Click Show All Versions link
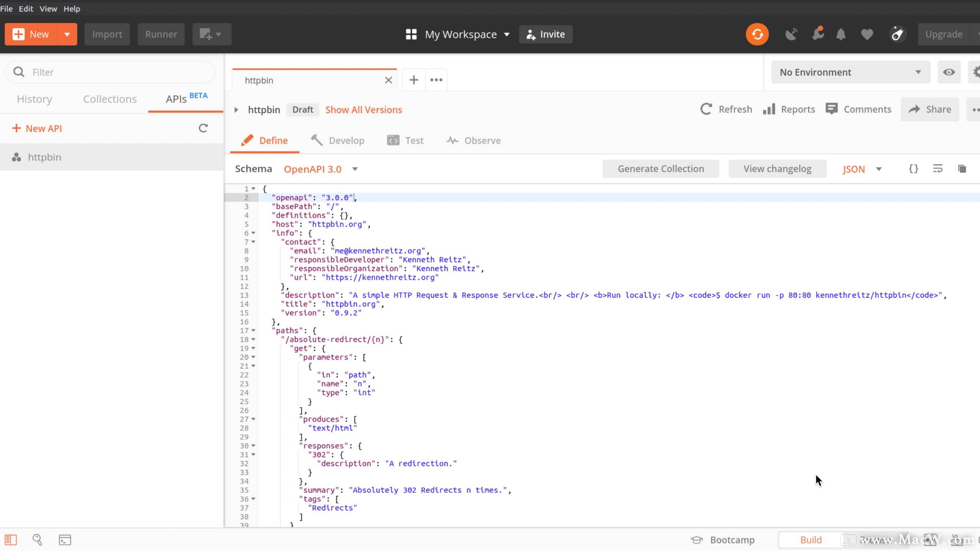 364,110
